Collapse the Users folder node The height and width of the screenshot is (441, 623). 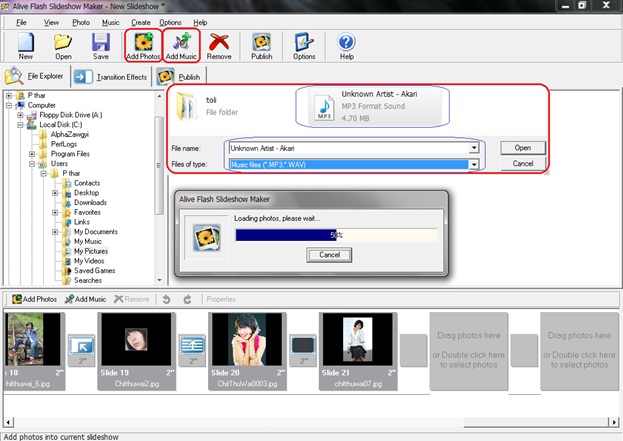pyautogui.click(x=32, y=164)
